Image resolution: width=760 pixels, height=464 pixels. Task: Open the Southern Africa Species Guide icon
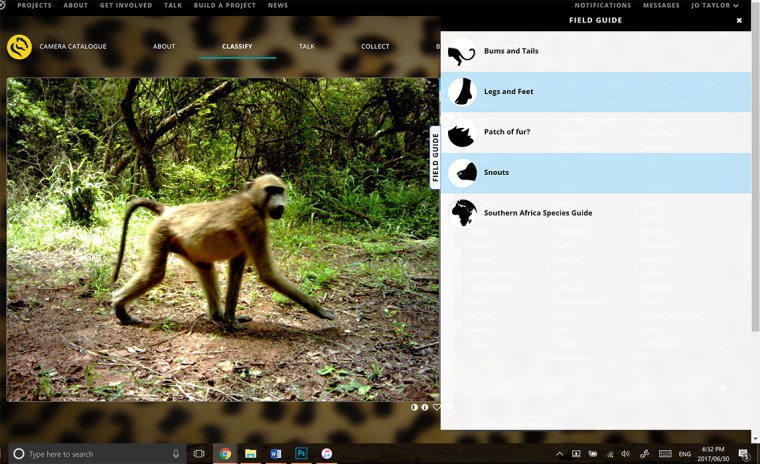pos(463,213)
